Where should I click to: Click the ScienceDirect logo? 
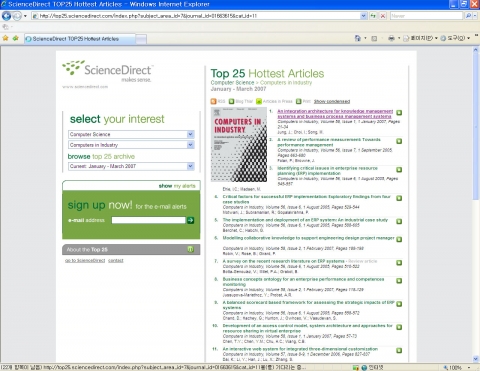pyautogui.click(x=107, y=71)
